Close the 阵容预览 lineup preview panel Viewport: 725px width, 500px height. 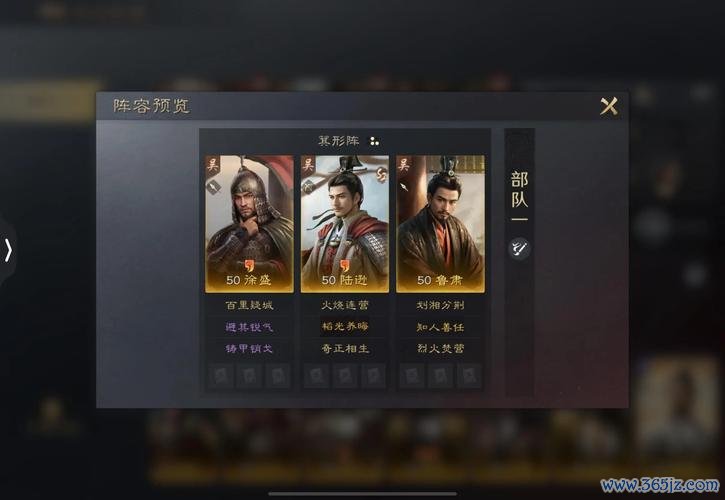[608, 106]
